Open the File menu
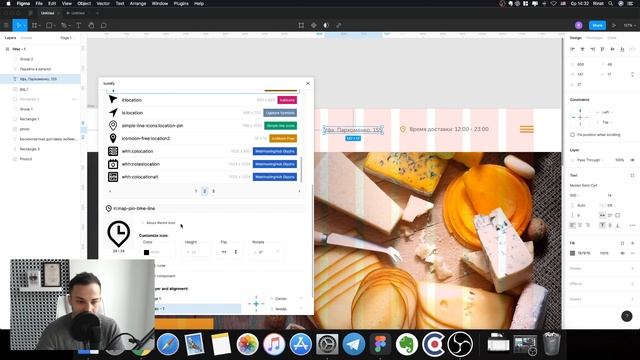Image resolution: width=640 pixels, height=360 pixels. [x=39, y=3]
